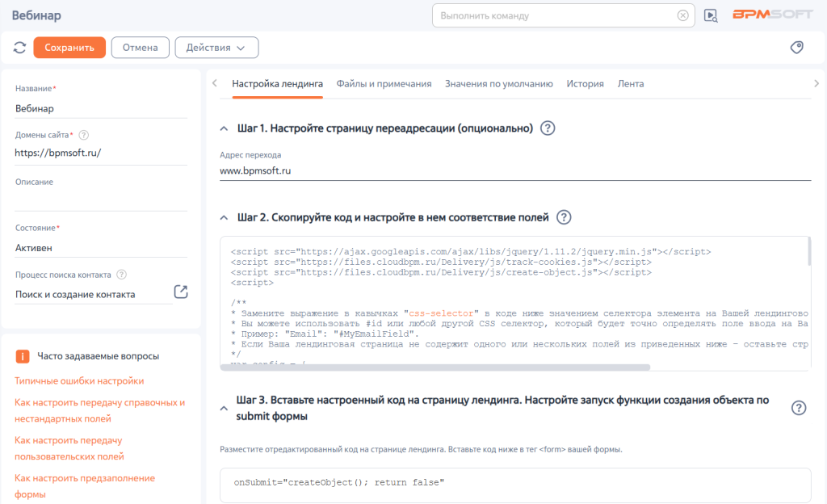Click the BPMSoft logo

773,15
